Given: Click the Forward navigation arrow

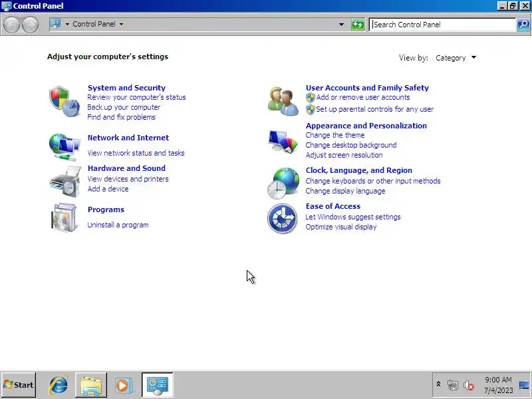Looking at the screenshot, I should (x=30, y=25).
